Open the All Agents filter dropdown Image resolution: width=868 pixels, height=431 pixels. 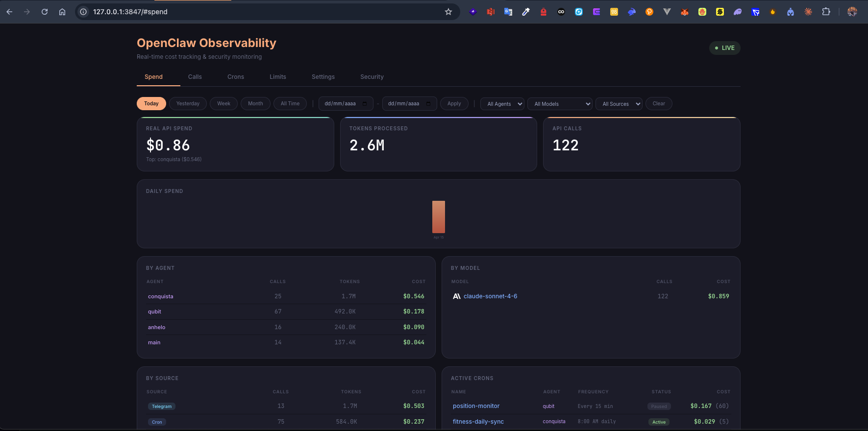click(502, 104)
